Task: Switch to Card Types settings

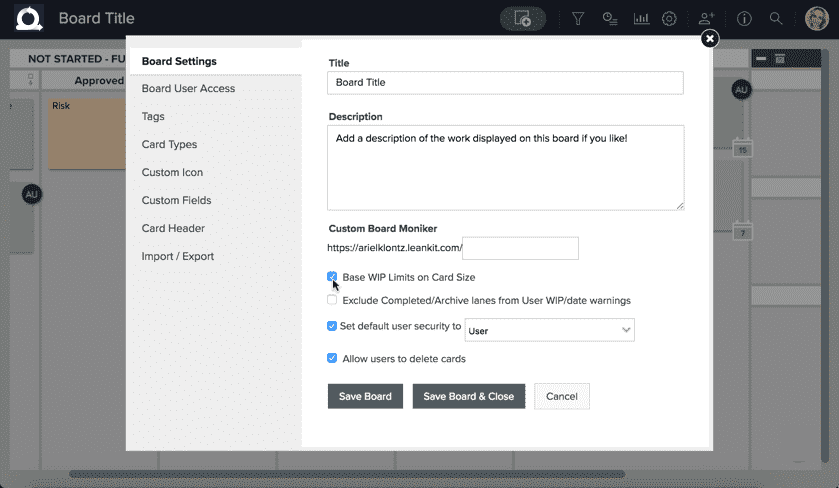Action: 169,144
